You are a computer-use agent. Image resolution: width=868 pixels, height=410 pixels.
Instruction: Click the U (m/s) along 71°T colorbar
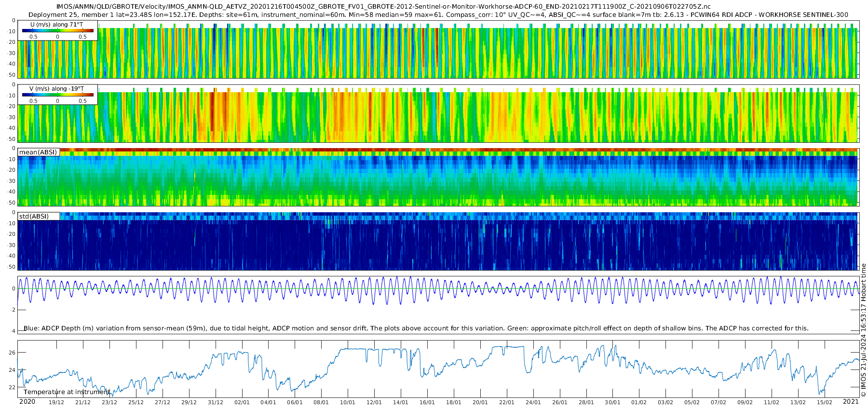point(57,30)
